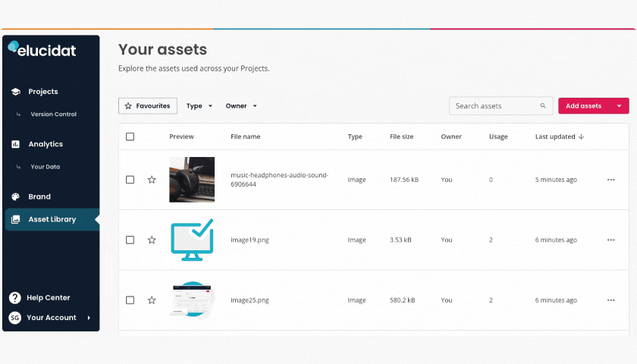Sort by Last updated column header
637x364 pixels.
[555, 136]
